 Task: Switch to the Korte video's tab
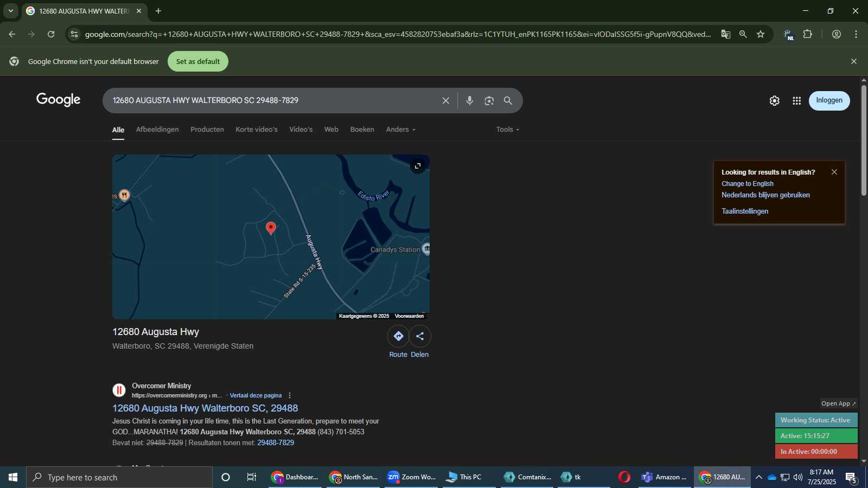point(257,130)
